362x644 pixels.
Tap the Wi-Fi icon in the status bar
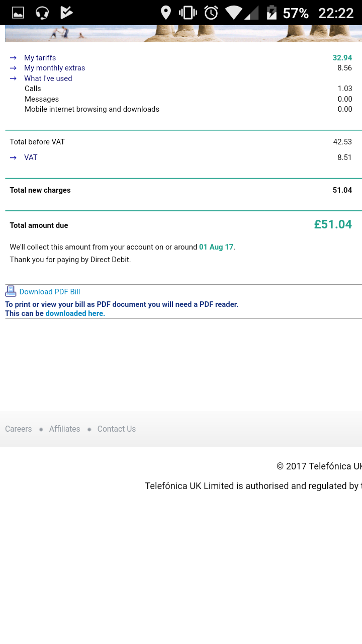(233, 12)
